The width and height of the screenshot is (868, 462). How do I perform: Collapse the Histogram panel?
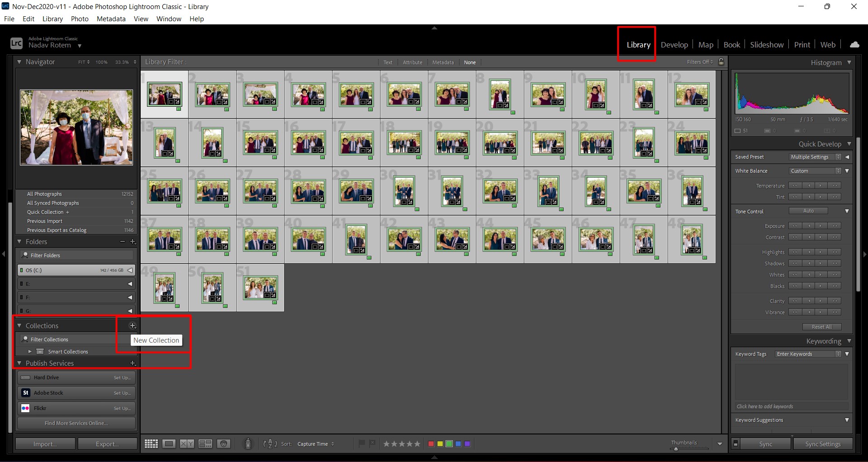pos(849,62)
